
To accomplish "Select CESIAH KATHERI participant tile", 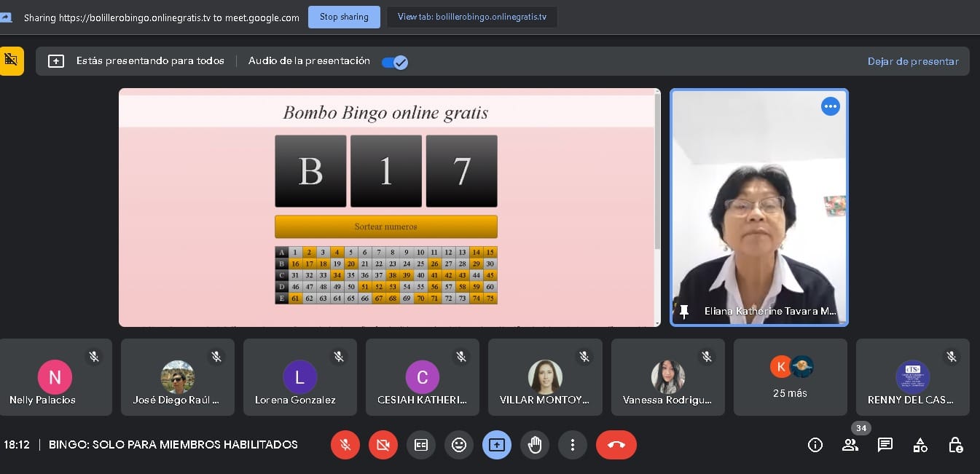I will pos(423,377).
